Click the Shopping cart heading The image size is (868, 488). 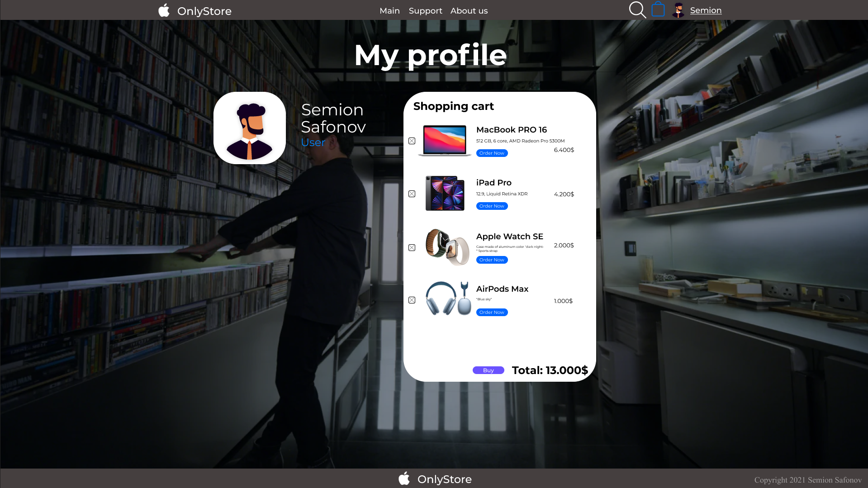tap(454, 106)
